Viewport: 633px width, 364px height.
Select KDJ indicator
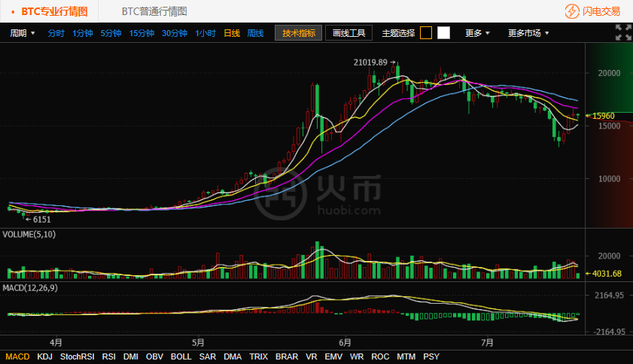tap(45, 356)
